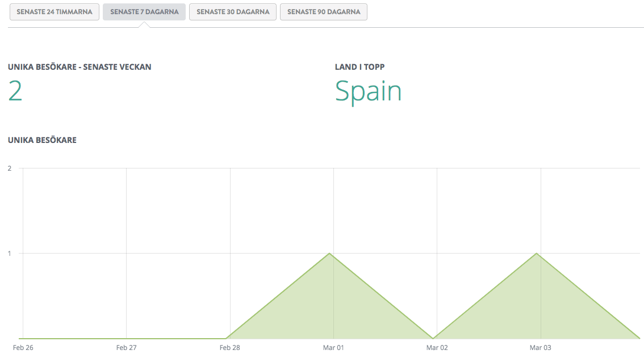This screenshot has height=354, width=644.
Task: Click the unique visitors count 2
Action: coord(15,91)
